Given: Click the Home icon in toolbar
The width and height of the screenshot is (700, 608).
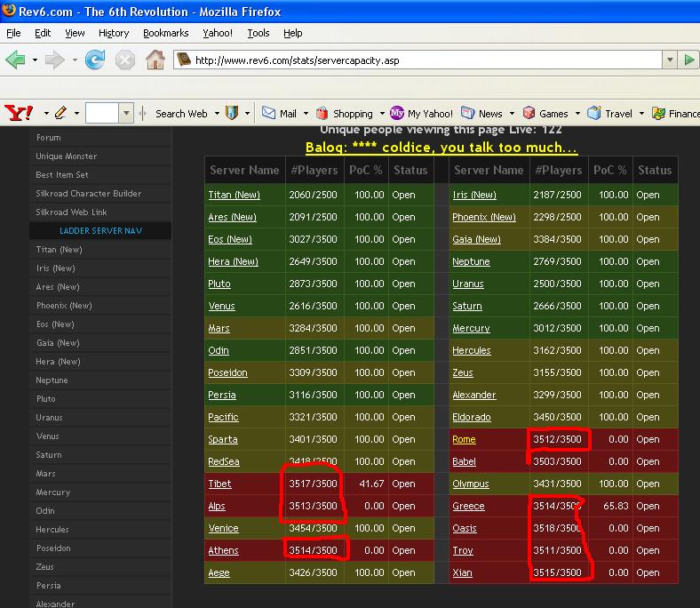Looking at the screenshot, I should 155,60.
